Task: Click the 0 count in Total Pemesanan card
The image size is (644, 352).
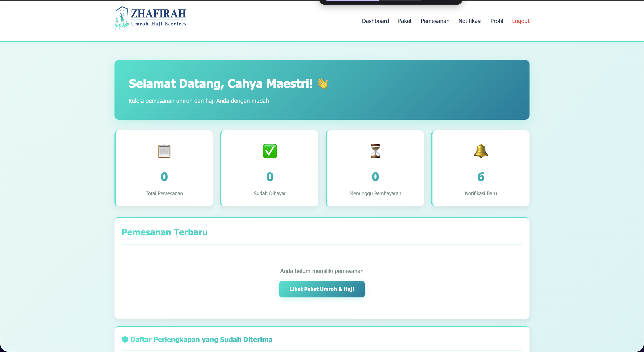Action: point(164,177)
